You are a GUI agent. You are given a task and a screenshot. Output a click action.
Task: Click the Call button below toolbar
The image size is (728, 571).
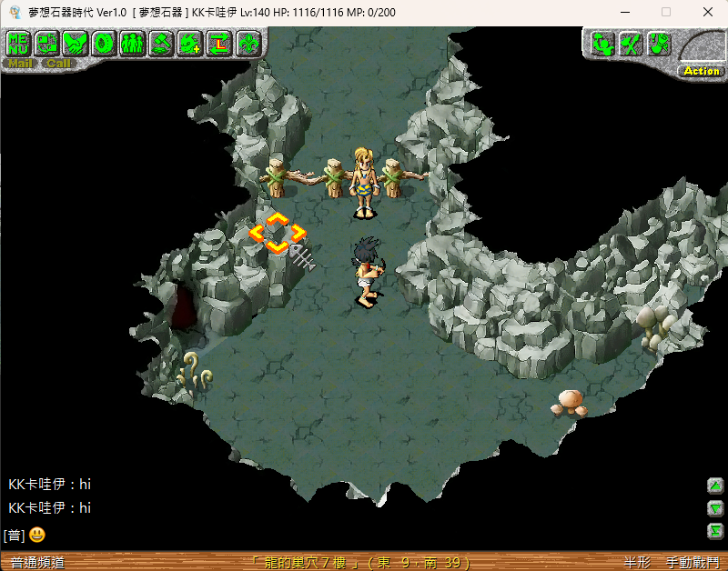click(x=58, y=64)
